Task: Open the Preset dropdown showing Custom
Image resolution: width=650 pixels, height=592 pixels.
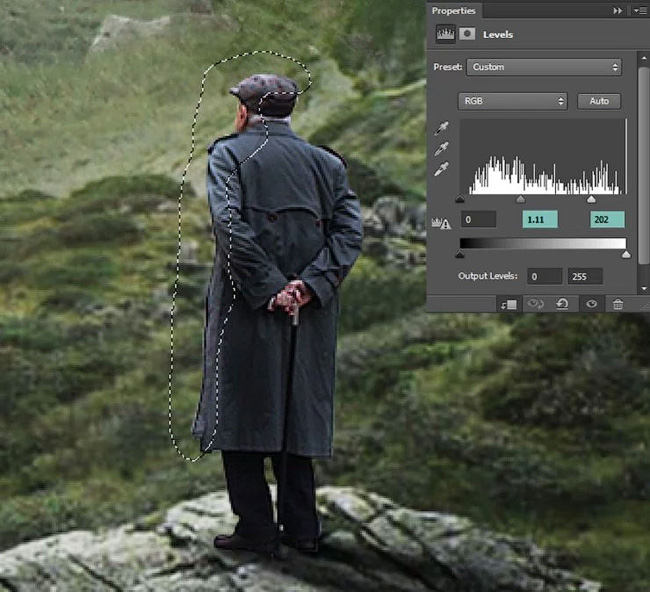Action: (544, 67)
